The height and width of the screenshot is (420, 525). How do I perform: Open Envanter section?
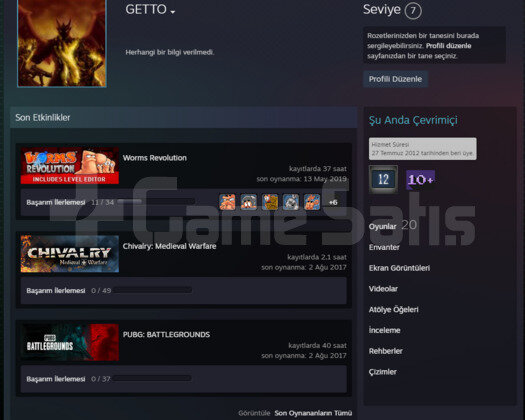[x=384, y=247]
